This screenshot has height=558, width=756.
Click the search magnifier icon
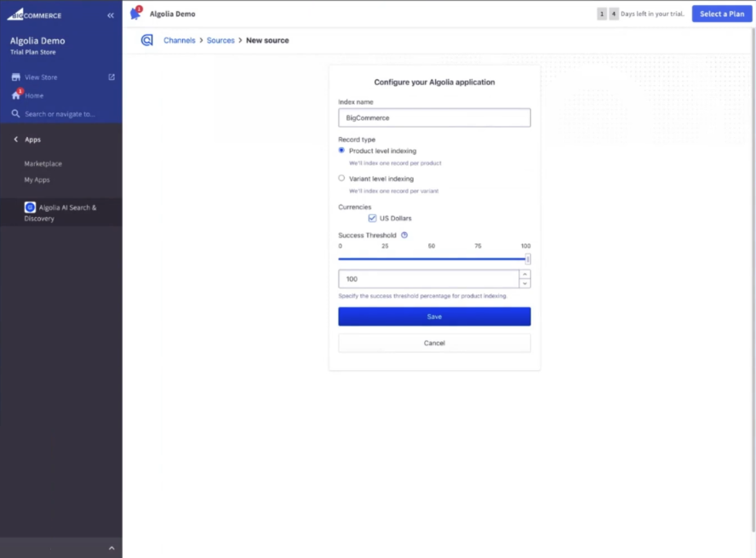pos(15,114)
